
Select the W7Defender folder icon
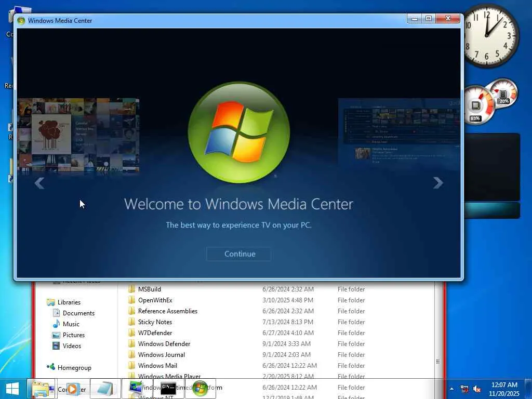pos(131,332)
